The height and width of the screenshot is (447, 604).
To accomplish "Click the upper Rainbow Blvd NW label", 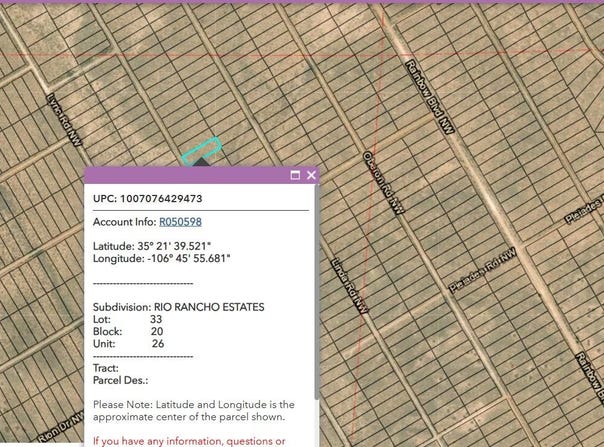I will click(430, 97).
